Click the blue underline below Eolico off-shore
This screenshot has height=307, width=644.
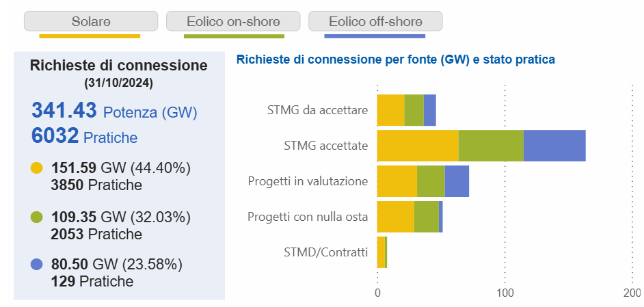tap(375, 36)
